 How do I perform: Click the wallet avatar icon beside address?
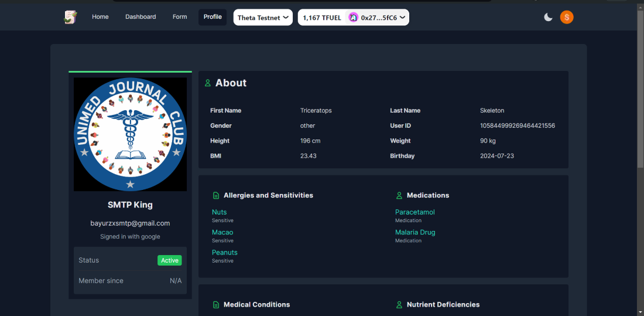353,18
